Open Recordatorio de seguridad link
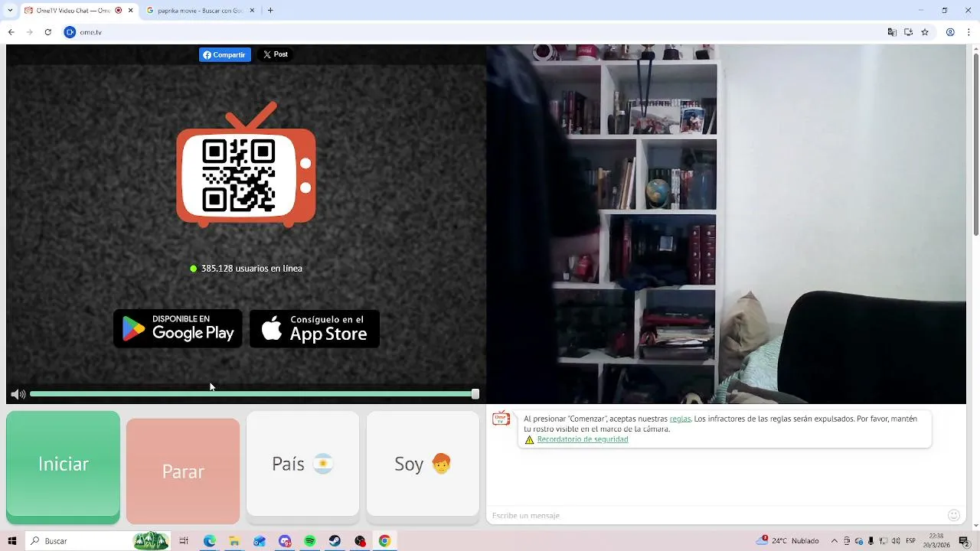 coord(583,439)
